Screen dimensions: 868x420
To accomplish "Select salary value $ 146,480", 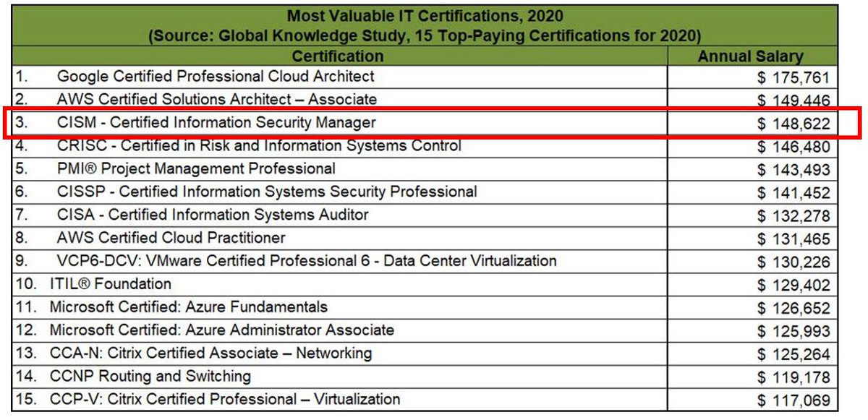I will coord(793,147).
